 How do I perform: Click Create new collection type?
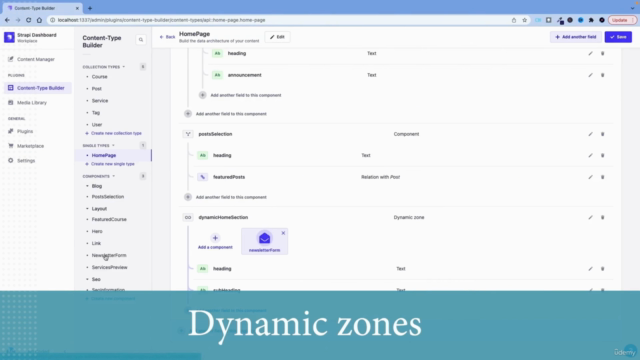point(113,133)
